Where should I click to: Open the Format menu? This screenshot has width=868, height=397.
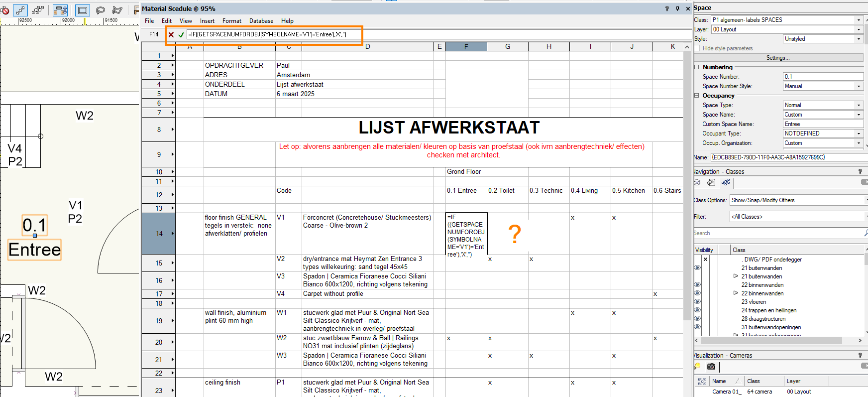(x=231, y=21)
